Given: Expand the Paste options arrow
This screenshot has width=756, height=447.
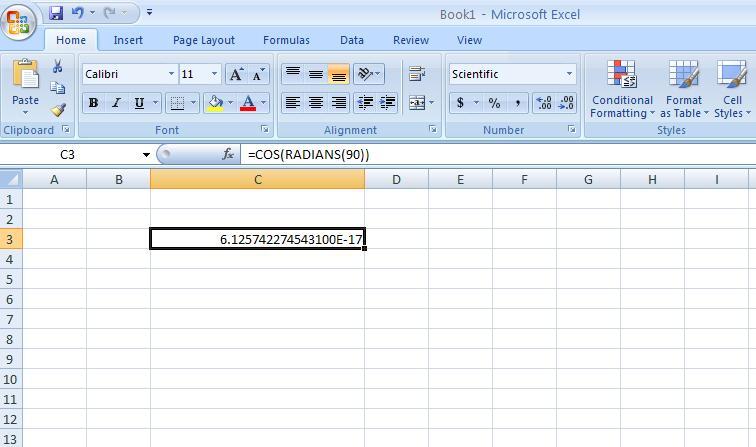Looking at the screenshot, I should tap(26, 113).
